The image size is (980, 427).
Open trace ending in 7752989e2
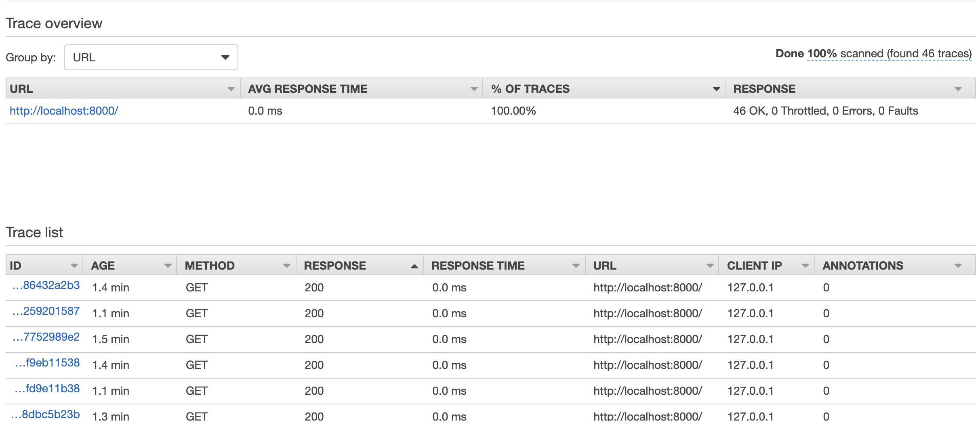click(46, 337)
